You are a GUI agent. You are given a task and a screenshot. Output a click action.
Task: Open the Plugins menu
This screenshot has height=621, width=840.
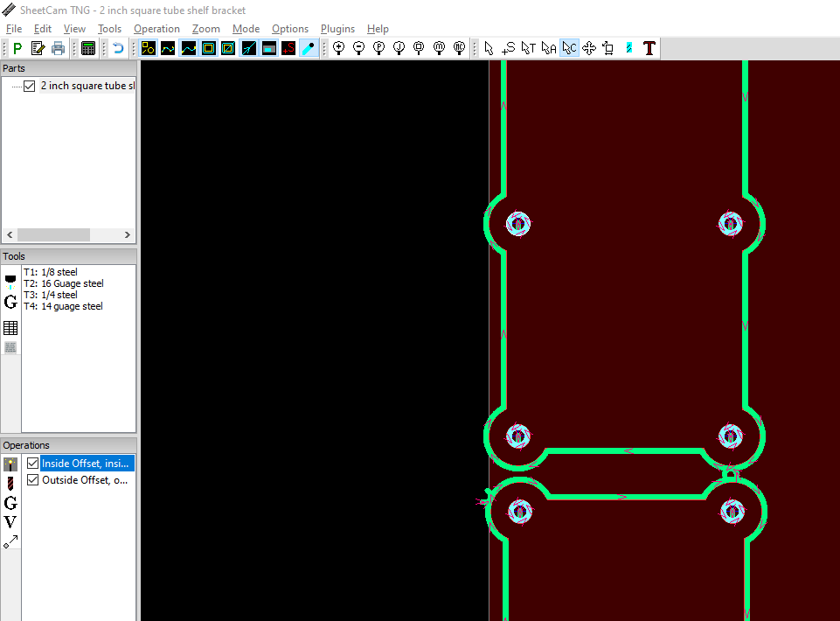[x=337, y=29]
